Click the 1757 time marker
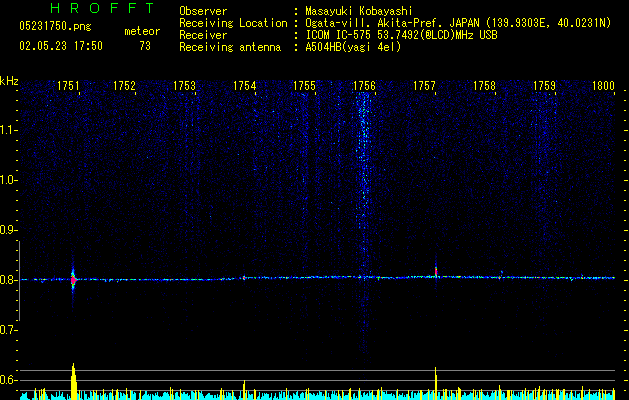Image resolution: width=629 pixels, height=400 pixels. click(424, 86)
